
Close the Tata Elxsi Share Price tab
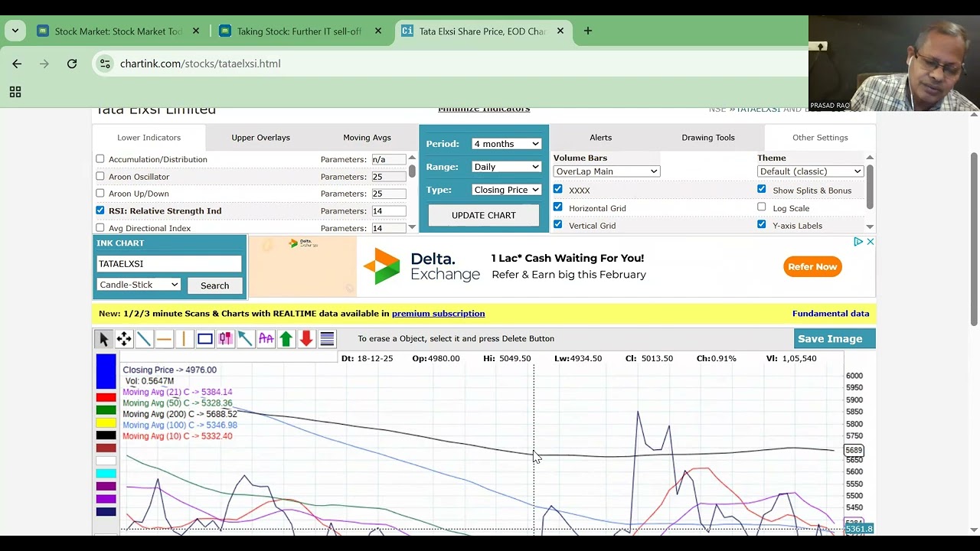tap(560, 31)
